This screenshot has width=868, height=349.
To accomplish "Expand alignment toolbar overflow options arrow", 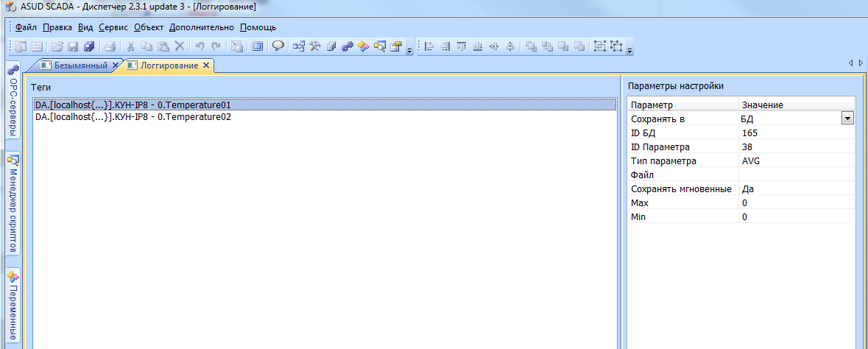I will (x=629, y=50).
